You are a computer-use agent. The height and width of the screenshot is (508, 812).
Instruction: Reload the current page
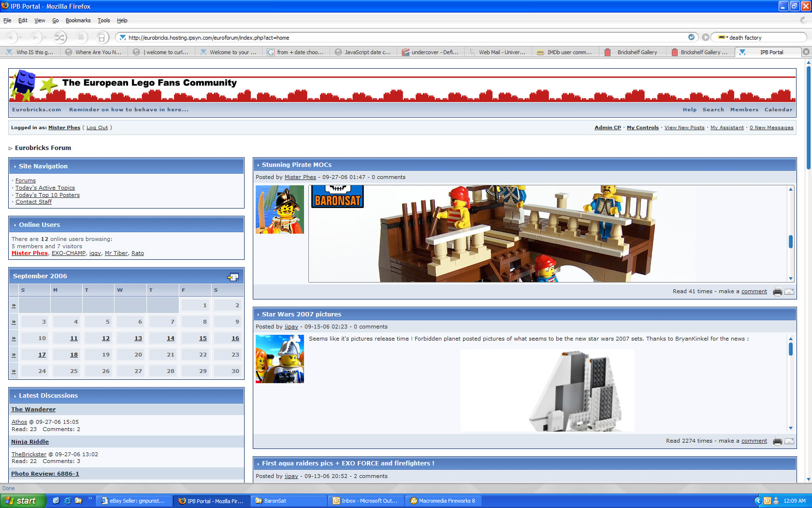coord(59,37)
